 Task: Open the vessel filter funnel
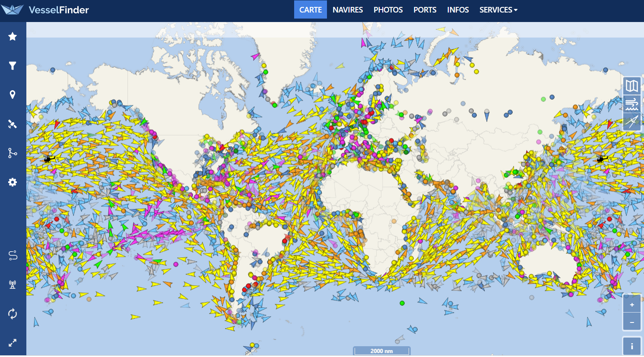click(x=13, y=66)
